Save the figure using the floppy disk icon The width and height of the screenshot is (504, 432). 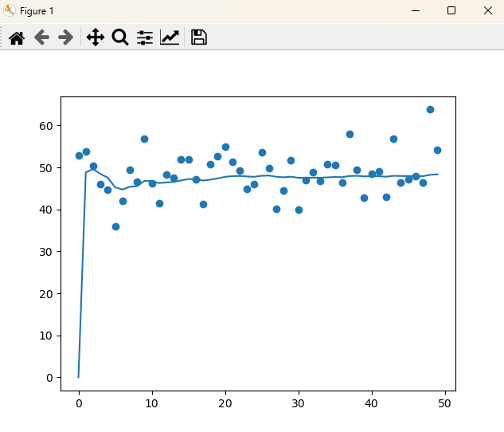point(199,37)
